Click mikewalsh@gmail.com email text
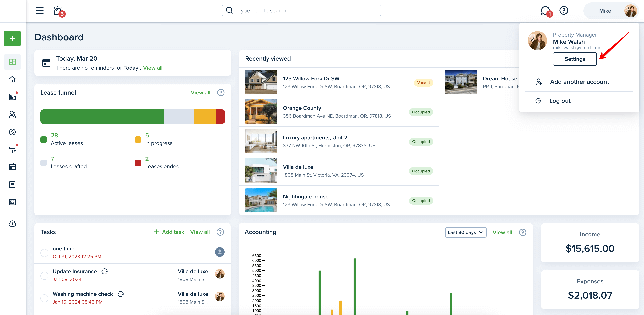The height and width of the screenshot is (315, 644). pos(577,48)
